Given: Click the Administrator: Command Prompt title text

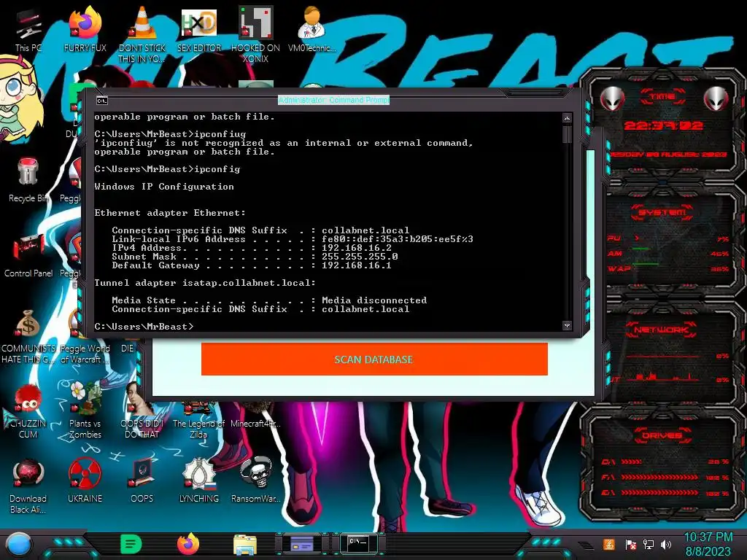Looking at the screenshot, I should point(333,100).
